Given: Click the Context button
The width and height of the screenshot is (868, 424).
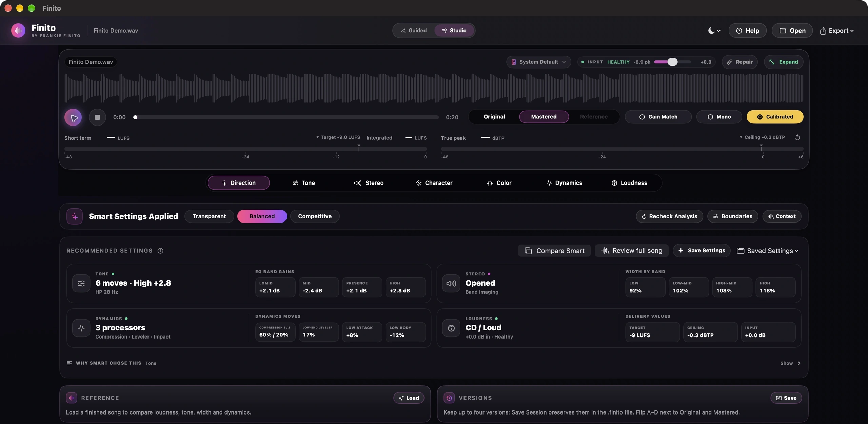Looking at the screenshot, I should pyautogui.click(x=782, y=216).
